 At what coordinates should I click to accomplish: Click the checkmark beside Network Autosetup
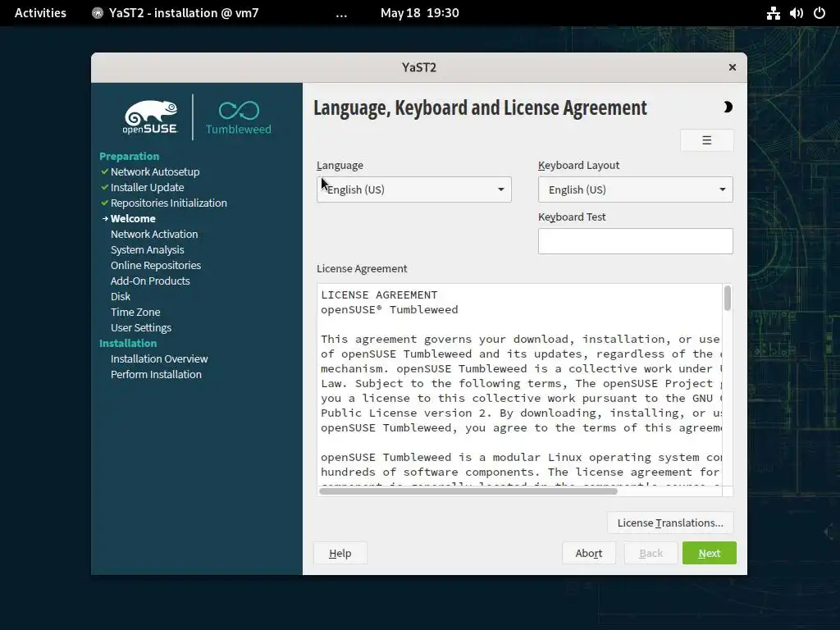point(104,171)
